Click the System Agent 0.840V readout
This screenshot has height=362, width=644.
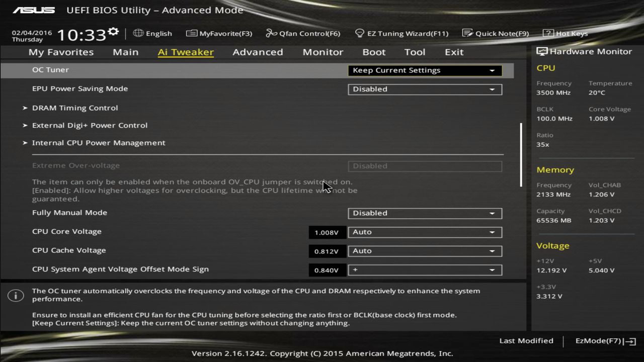[327, 270]
